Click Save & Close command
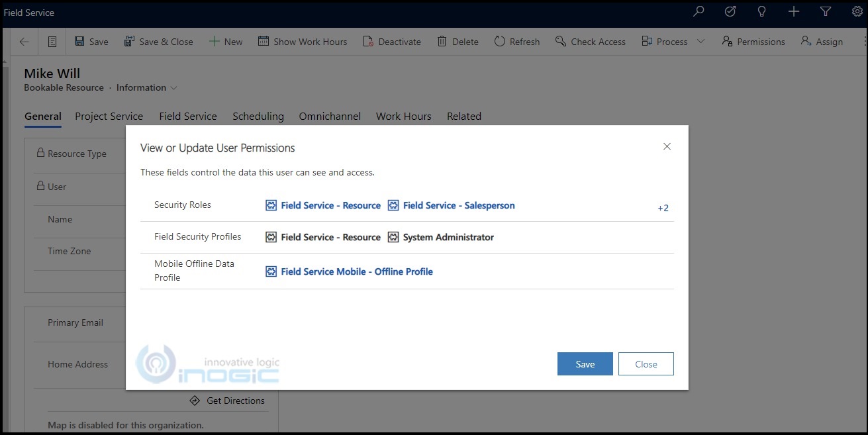Viewport: 868px width, 435px height. (x=159, y=42)
